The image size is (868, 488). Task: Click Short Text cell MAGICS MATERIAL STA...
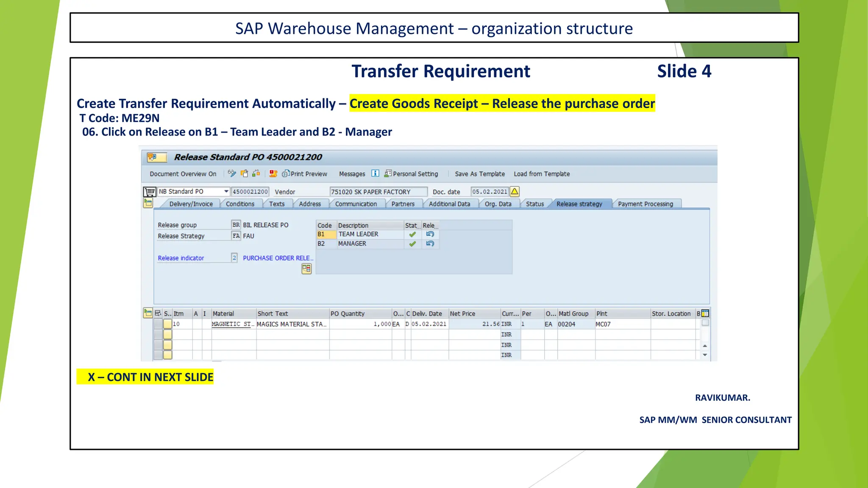click(292, 324)
